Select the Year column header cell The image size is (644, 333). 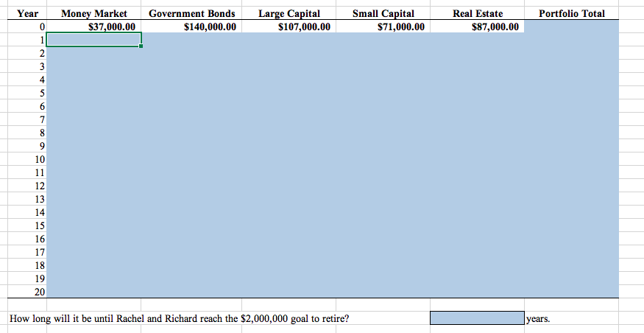pyautogui.click(x=27, y=13)
